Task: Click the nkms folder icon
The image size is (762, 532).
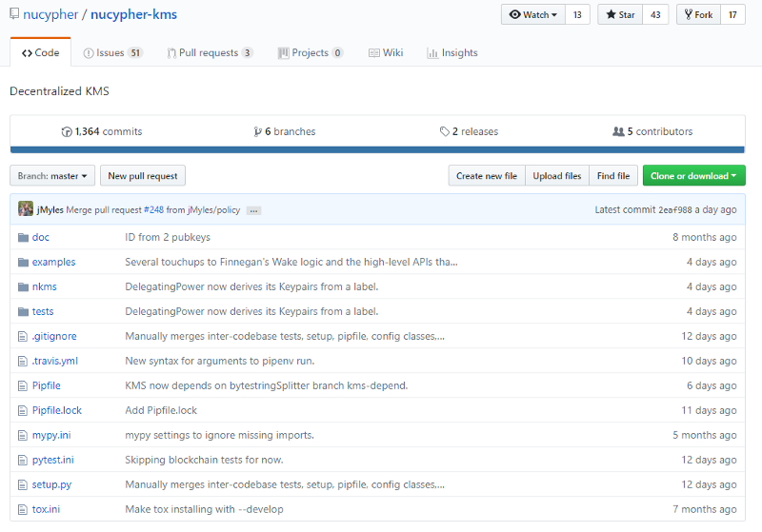Action: (x=23, y=286)
